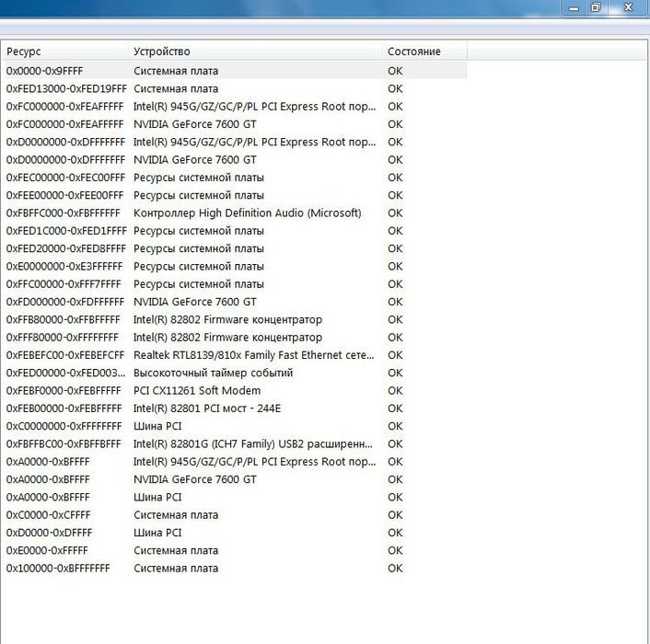
Task: Click Шина PCI in the 0xA0000-0xBFFFF row
Action: click(157, 498)
